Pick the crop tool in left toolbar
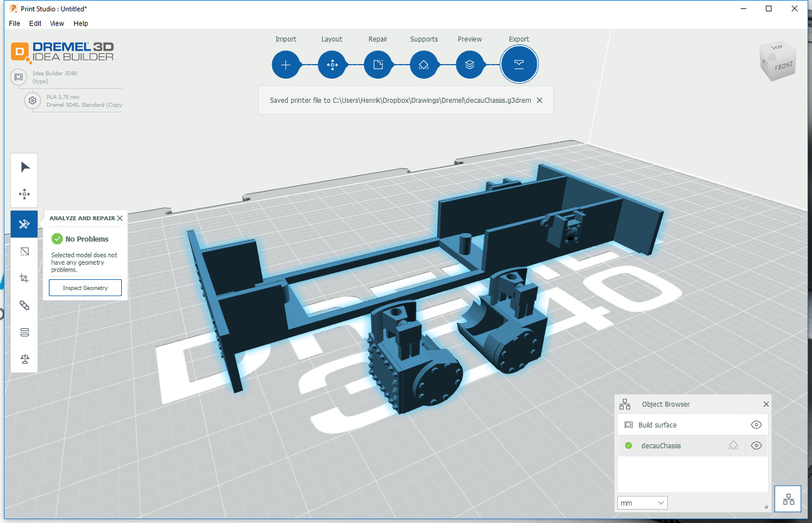 pyautogui.click(x=25, y=278)
